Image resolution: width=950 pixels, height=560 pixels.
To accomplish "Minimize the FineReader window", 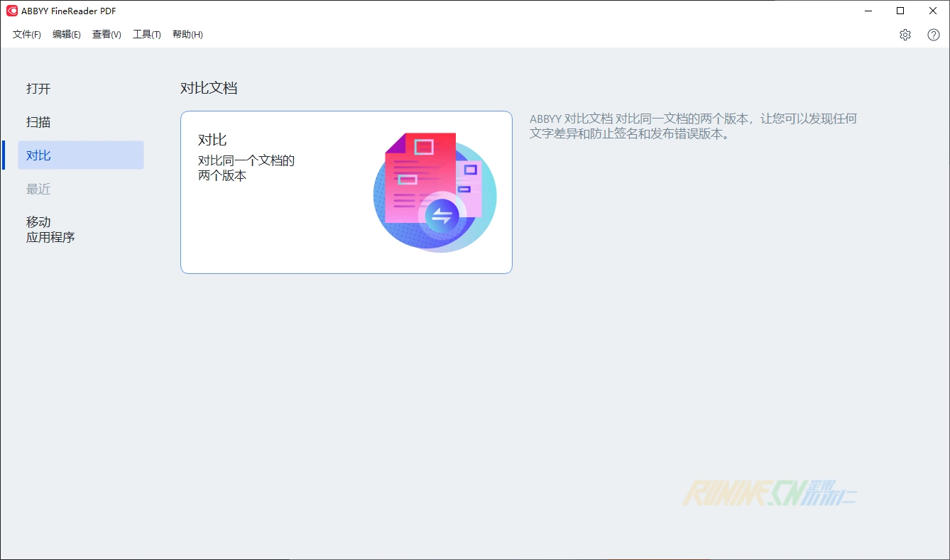I will coord(868,11).
